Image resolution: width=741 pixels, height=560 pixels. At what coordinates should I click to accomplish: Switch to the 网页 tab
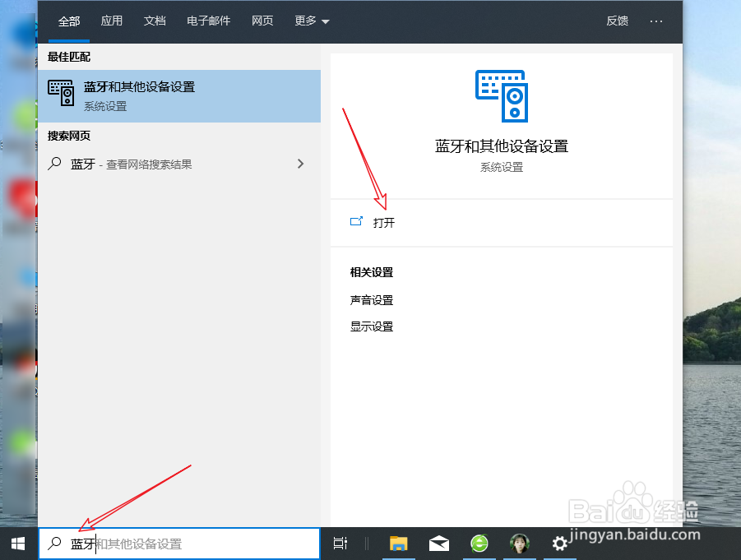click(262, 21)
